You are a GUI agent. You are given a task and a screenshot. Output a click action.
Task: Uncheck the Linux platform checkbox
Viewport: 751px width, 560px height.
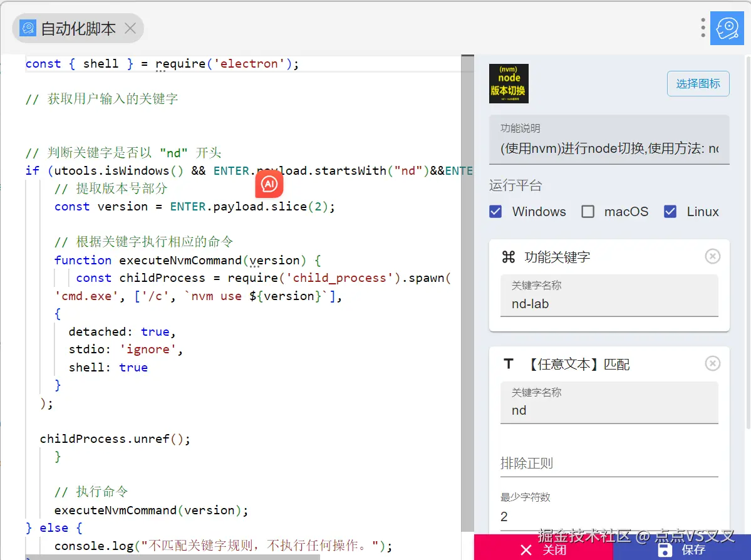tap(670, 212)
